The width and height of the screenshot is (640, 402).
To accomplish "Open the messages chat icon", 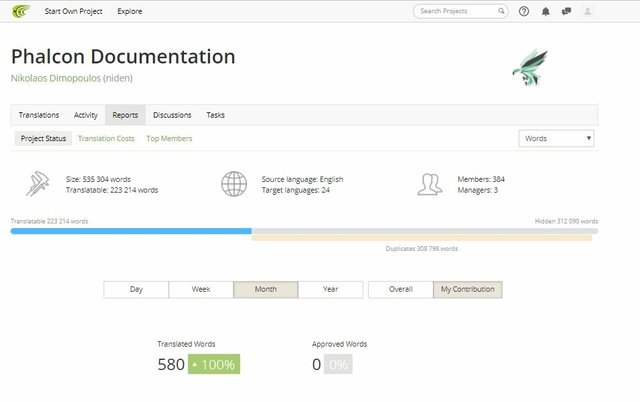I will (x=566, y=11).
